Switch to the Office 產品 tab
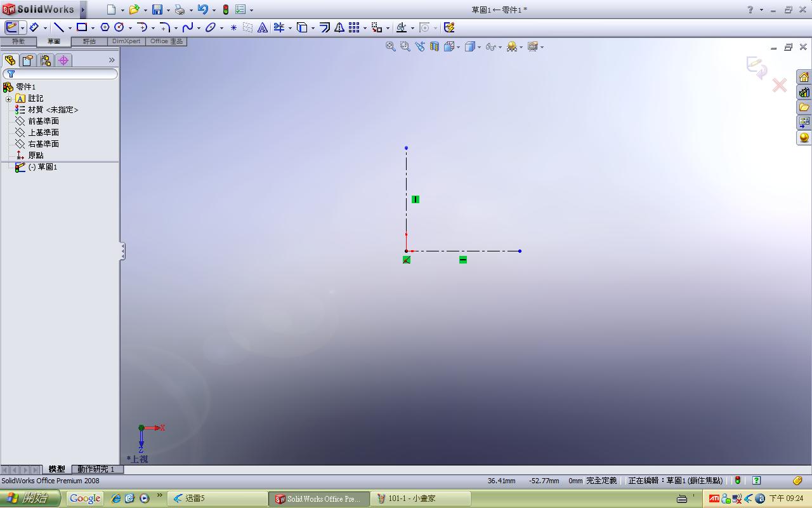This screenshot has width=812, height=508. coord(166,41)
